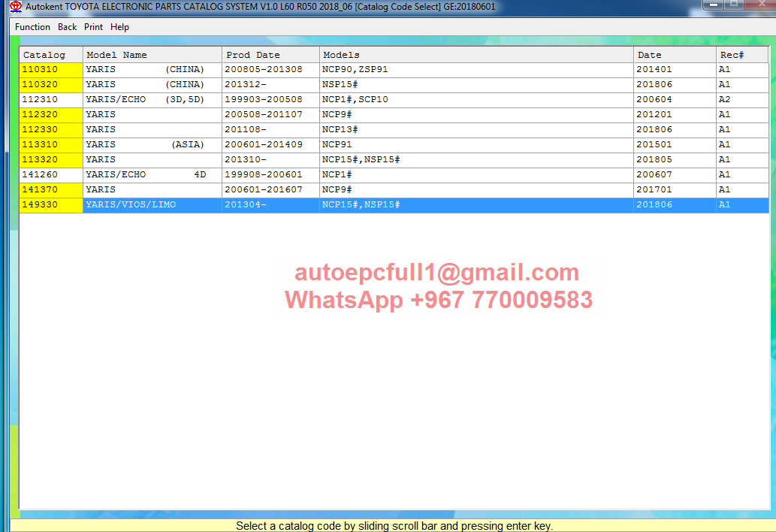
Task: Click models cell NCP1#,SCP10
Action: click(476, 99)
